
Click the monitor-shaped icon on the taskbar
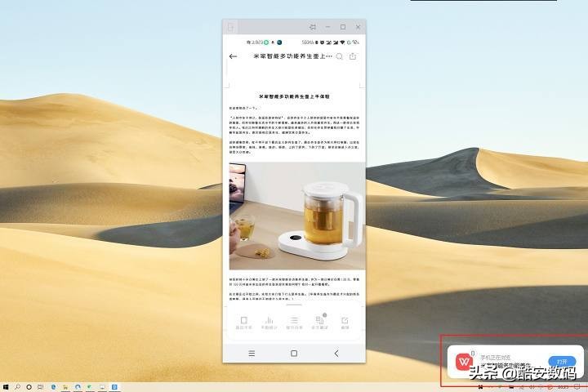[x=102, y=387]
